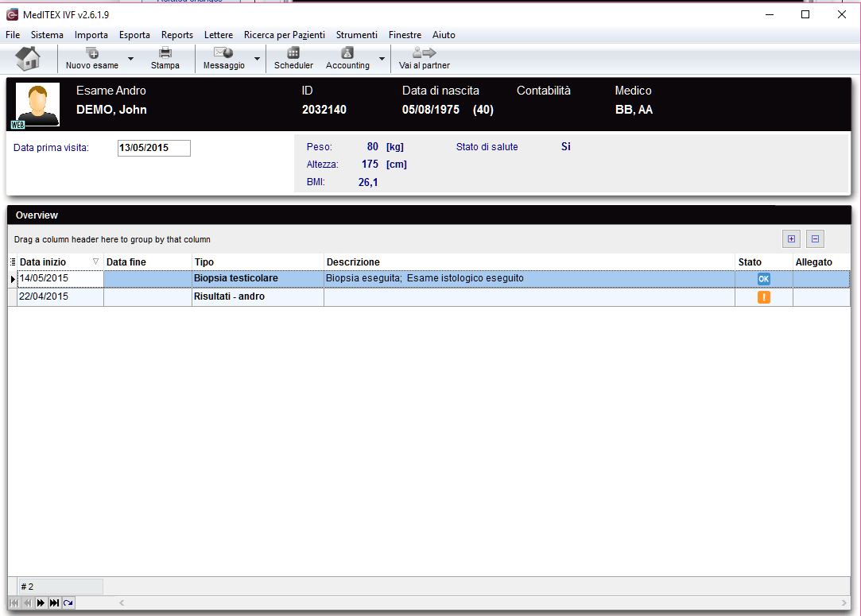Screen dimensions: 861x616
Task: Click the Stampa printer icon
Action: tap(165, 53)
